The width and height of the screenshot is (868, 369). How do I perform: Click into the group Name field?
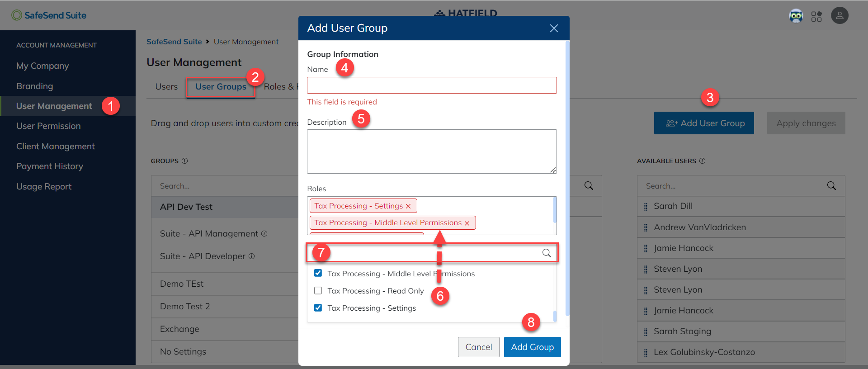432,85
